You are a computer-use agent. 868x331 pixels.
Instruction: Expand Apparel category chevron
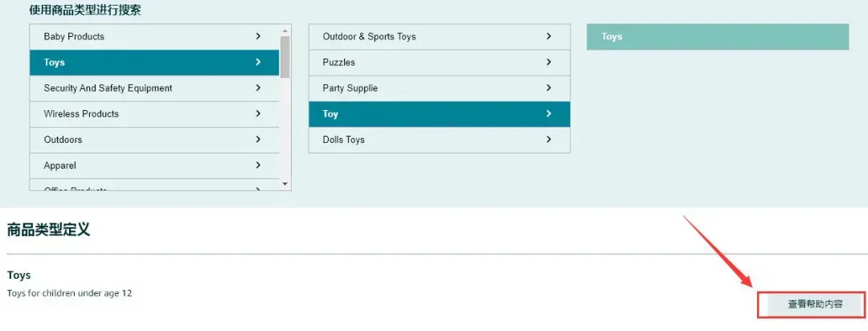point(258,165)
